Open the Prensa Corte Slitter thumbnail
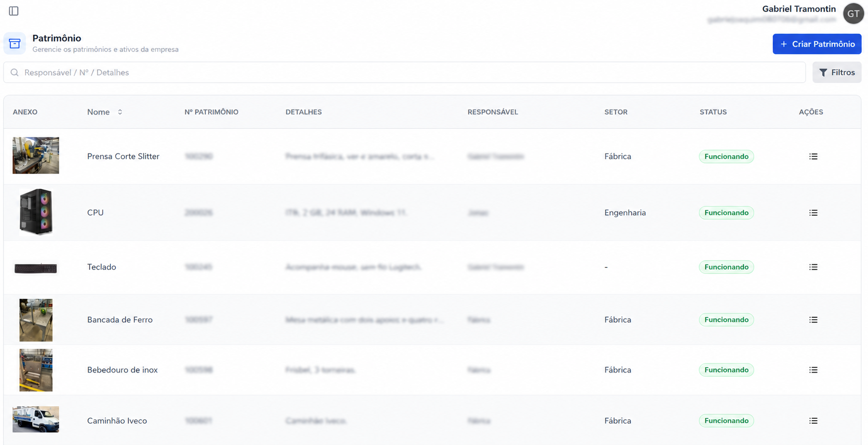868x445 pixels. pos(36,156)
